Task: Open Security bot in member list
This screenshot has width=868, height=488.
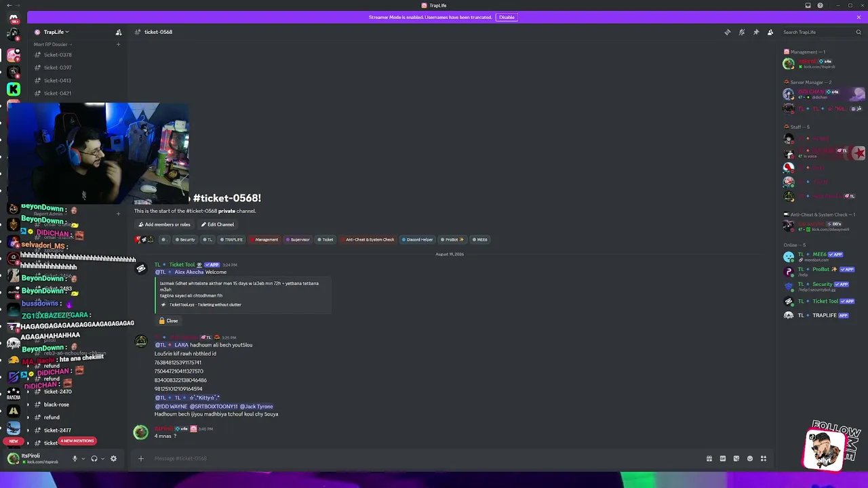Action: (x=821, y=286)
